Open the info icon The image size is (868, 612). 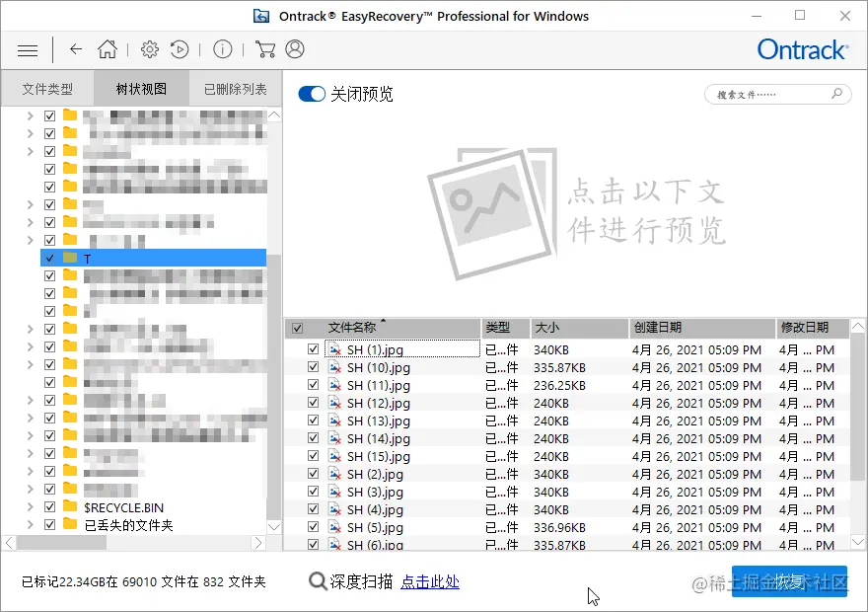[223, 49]
